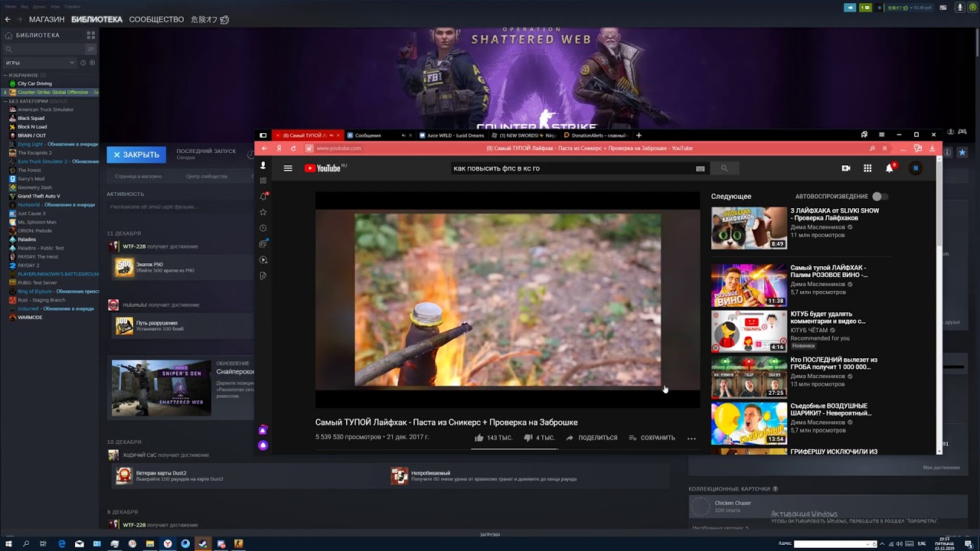This screenshot has height=551, width=980.
Task: Select 'City Car Driving' in Steam library
Action: tap(34, 83)
